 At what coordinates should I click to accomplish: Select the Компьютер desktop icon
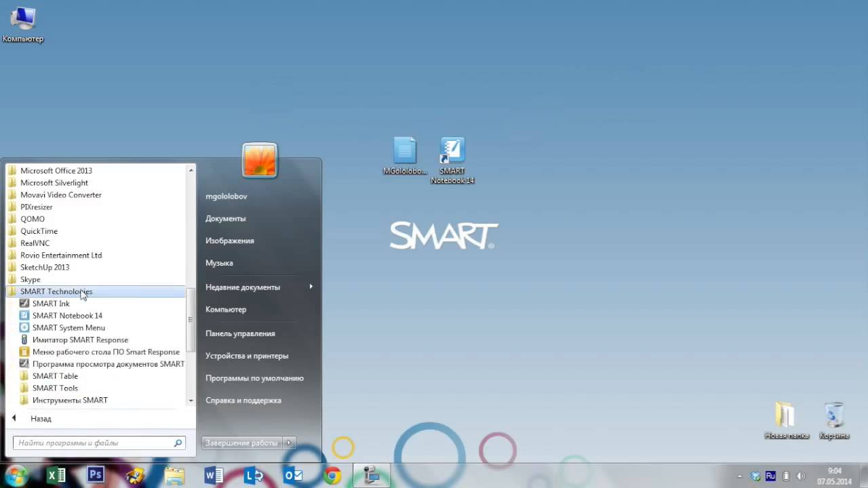[23, 25]
